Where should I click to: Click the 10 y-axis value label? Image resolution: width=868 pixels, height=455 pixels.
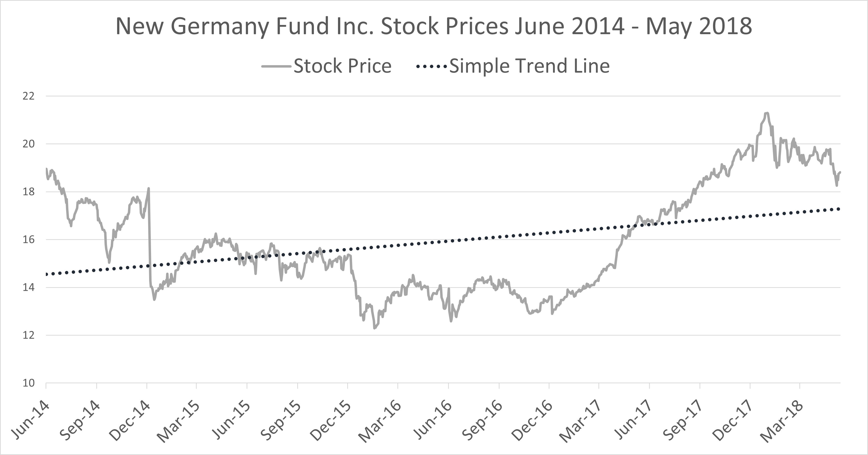29,383
